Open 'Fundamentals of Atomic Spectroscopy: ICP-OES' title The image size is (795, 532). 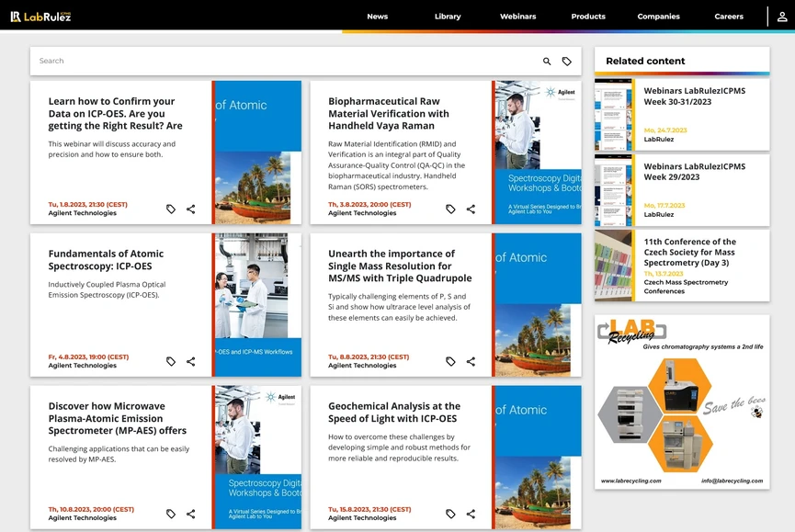106,260
